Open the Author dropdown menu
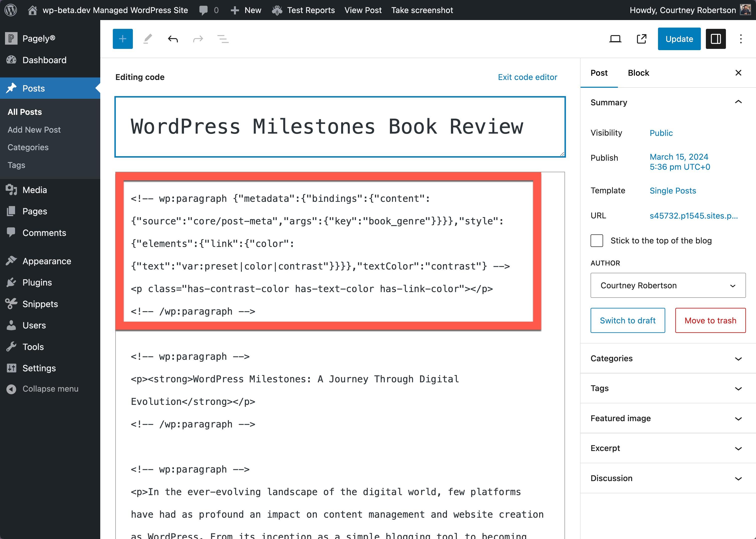756x539 pixels. [x=667, y=285]
